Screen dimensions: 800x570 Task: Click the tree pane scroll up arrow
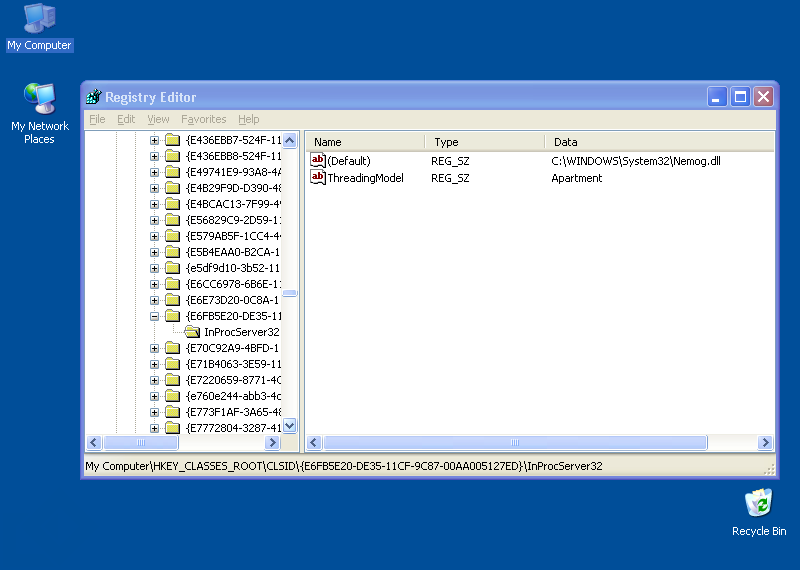pyautogui.click(x=289, y=140)
